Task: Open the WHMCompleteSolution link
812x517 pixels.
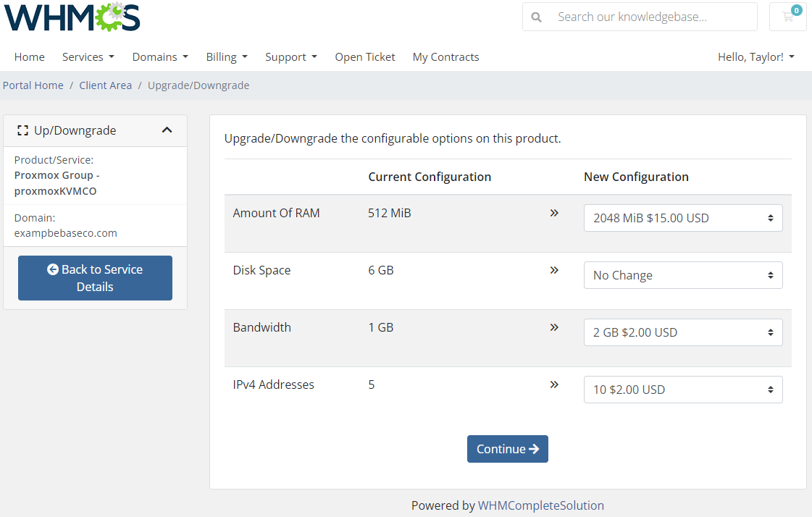Action: [540, 505]
